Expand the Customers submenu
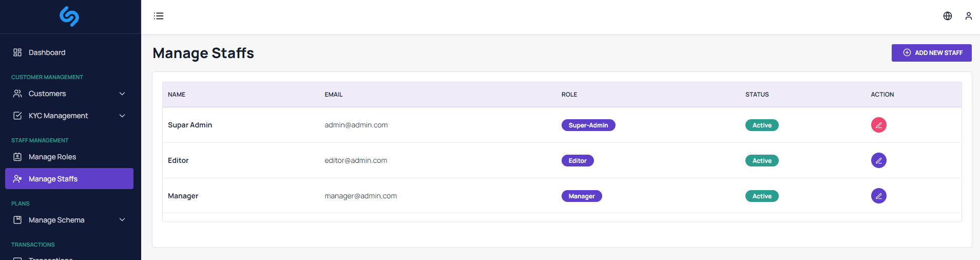 click(122, 94)
